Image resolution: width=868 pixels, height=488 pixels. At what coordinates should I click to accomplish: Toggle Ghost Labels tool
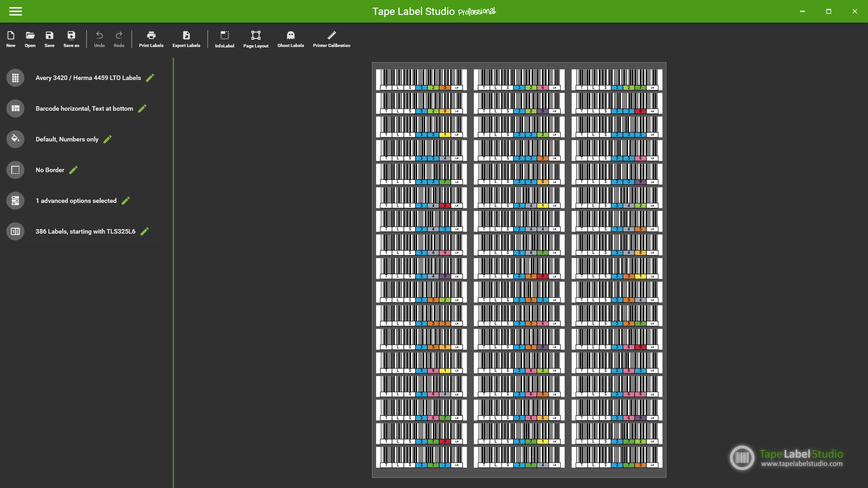291,39
